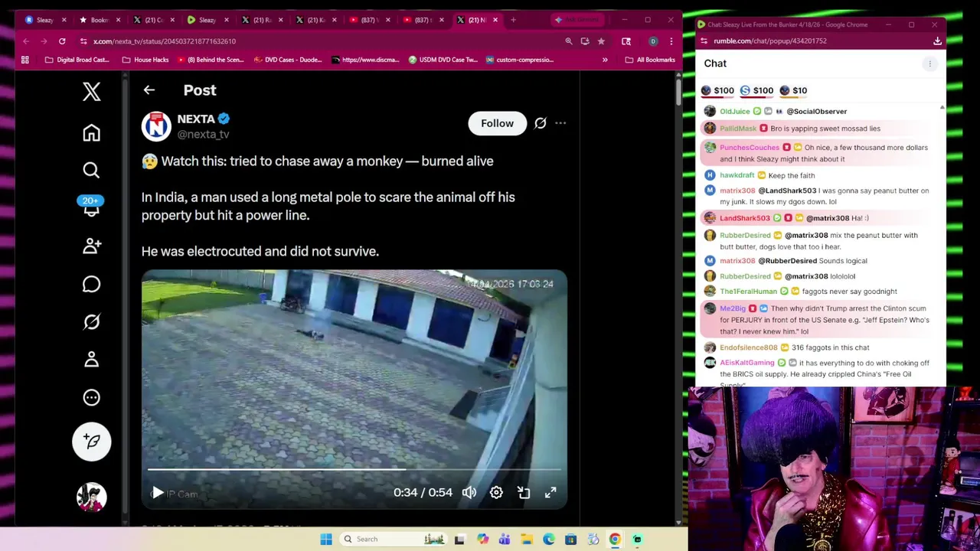
Task: Click Grok explain icon beside Follow
Action: click(540, 123)
